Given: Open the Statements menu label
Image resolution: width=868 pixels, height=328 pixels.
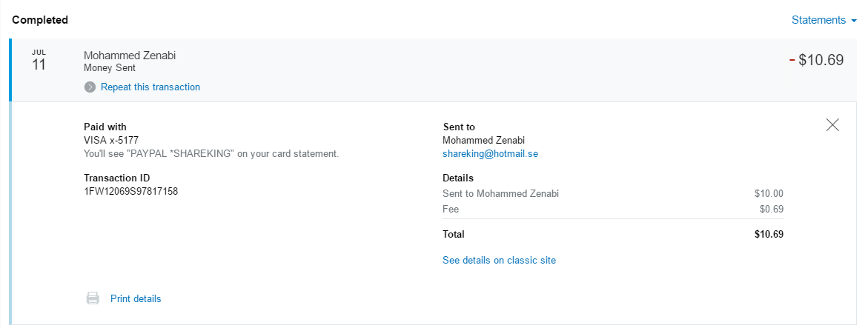Looking at the screenshot, I should (x=818, y=20).
